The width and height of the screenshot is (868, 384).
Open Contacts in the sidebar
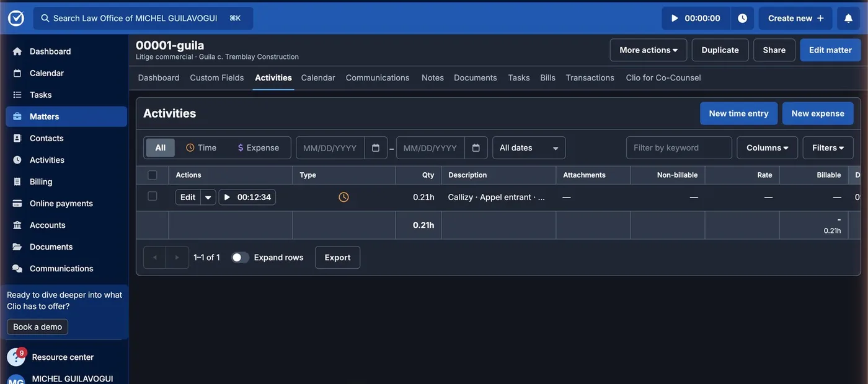[x=66, y=138]
